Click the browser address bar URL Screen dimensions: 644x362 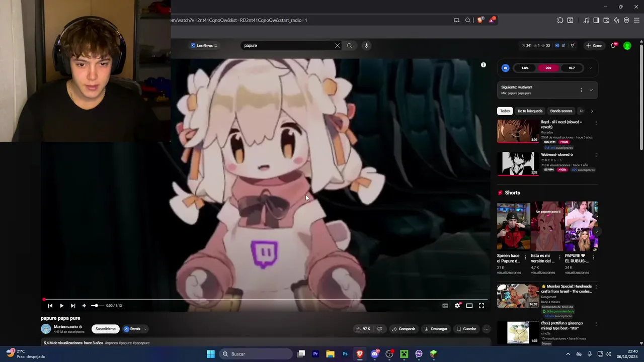click(x=239, y=20)
